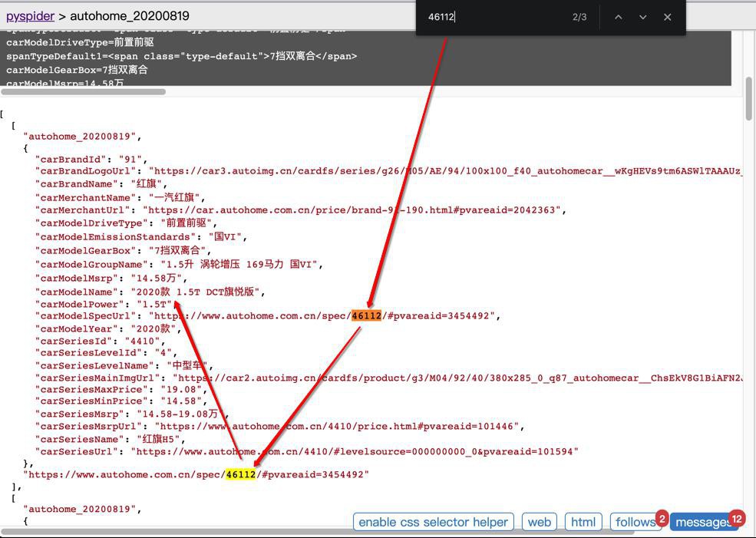Click the log line carModelDriveType=前置前驱

pos(80,42)
